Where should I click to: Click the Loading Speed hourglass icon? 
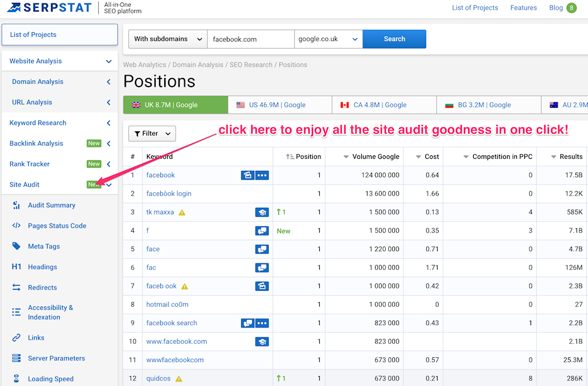click(16, 379)
